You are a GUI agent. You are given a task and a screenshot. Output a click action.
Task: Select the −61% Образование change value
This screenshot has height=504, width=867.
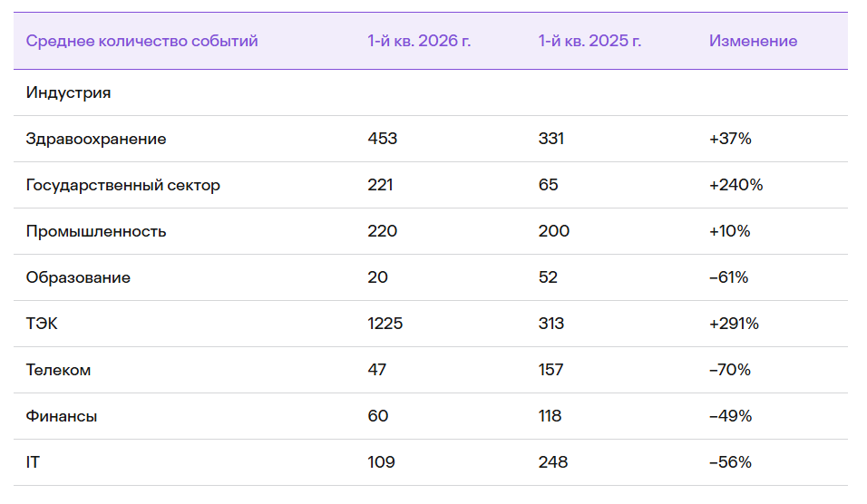[729, 277]
